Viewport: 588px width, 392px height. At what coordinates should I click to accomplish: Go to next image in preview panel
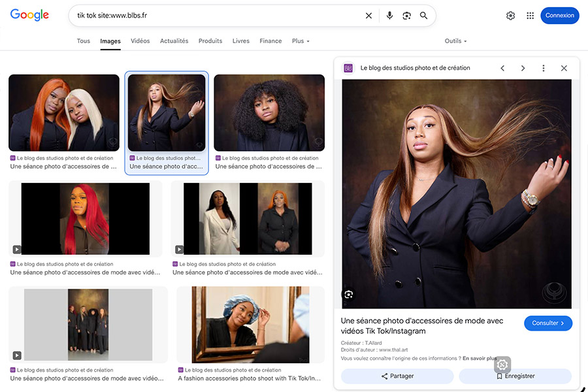(x=523, y=68)
